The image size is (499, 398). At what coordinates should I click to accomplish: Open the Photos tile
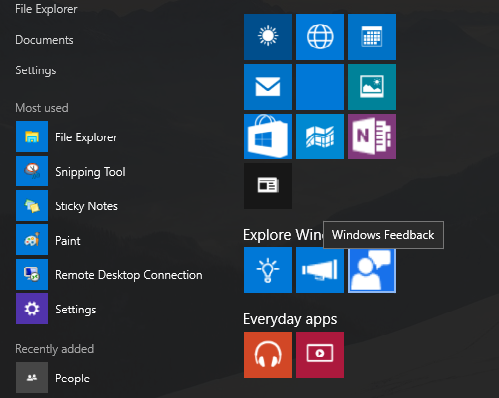point(372,87)
